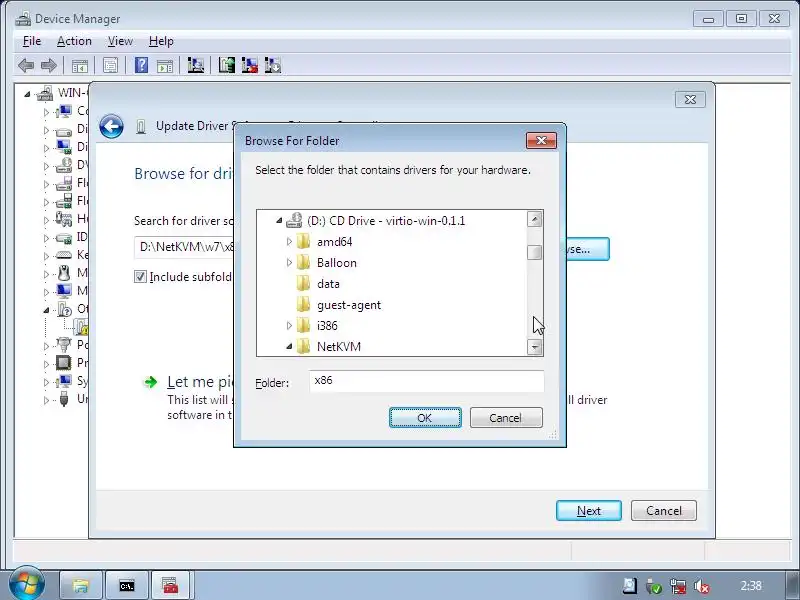Viewport: 800px width, 600px height.
Task: Expand the Keyboards node in Device Manager
Action: 46,256
